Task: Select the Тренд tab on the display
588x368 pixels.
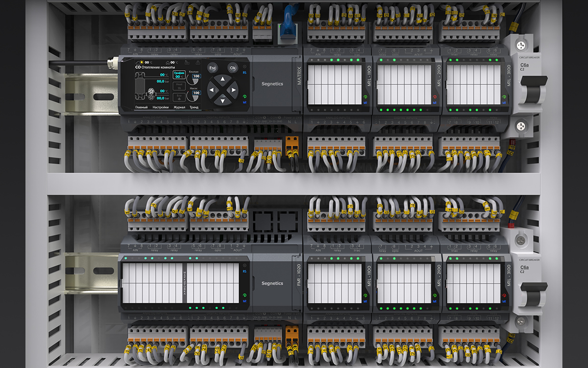Action: [x=194, y=107]
